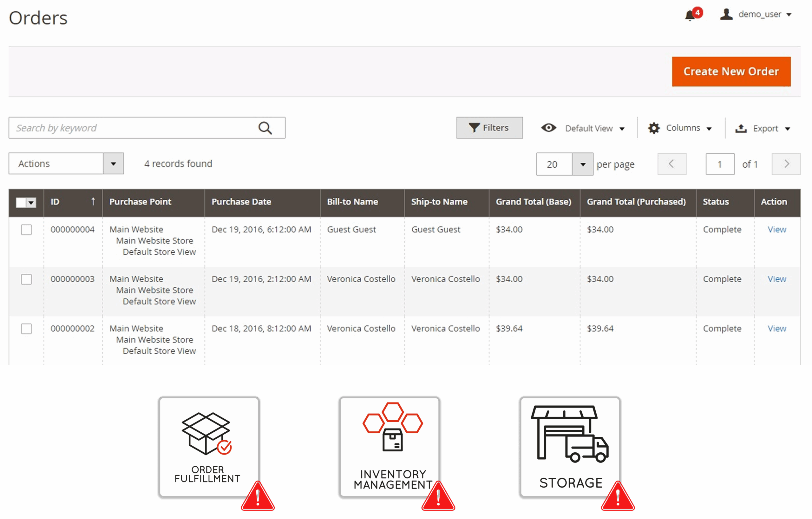
Task: Go to previous page arrow
Action: (671, 164)
